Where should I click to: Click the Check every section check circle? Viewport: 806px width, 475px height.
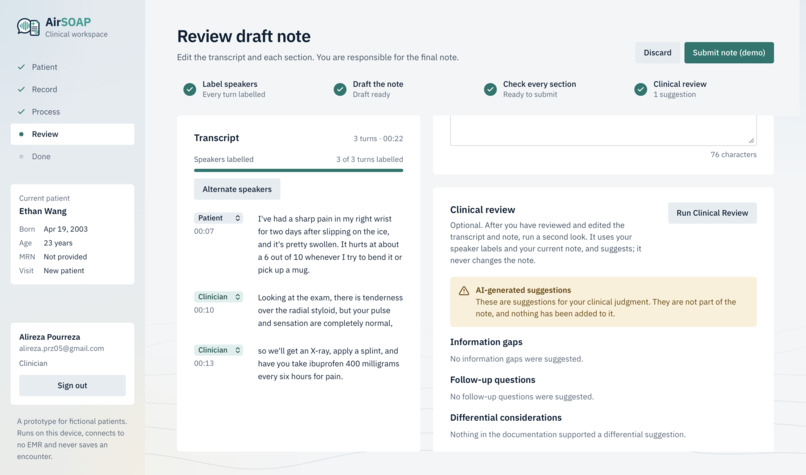[x=490, y=89]
